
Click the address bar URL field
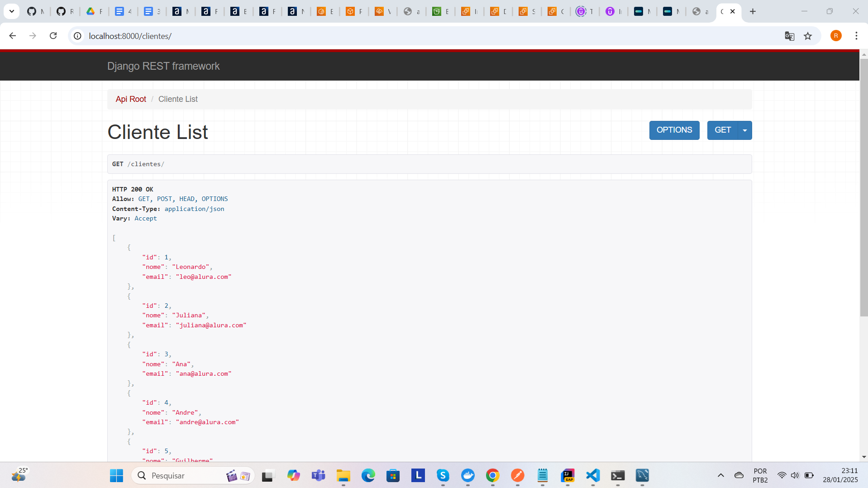coord(430,36)
